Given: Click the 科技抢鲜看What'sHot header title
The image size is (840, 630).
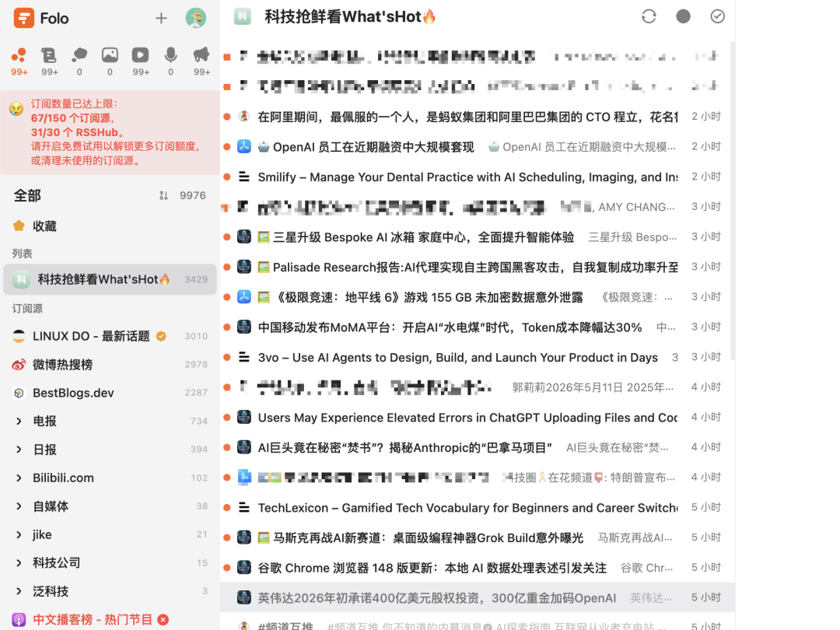Looking at the screenshot, I should pyautogui.click(x=350, y=16).
